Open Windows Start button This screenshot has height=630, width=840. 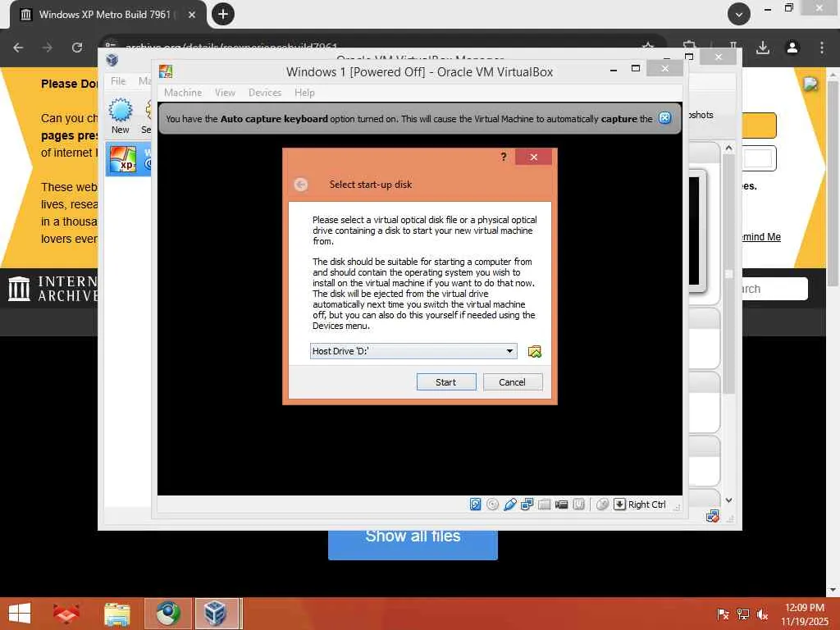[20, 614]
